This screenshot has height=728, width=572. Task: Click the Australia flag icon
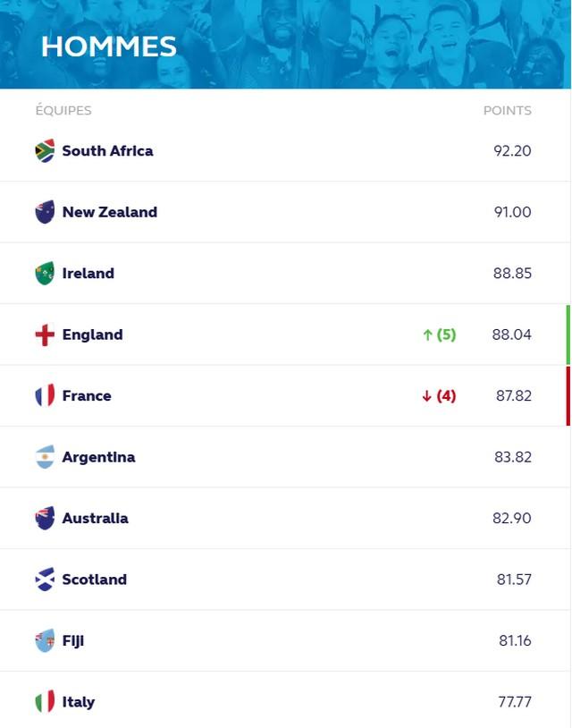45,518
